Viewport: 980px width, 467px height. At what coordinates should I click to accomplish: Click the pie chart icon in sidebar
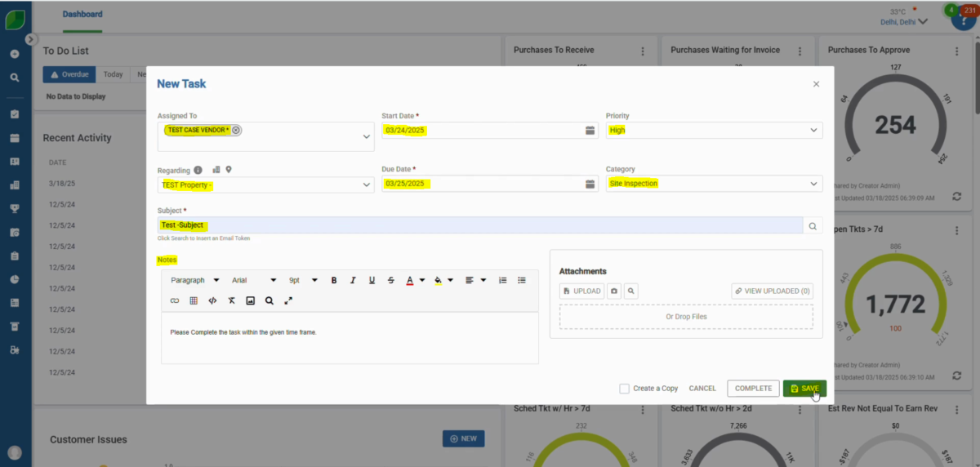point(15,279)
